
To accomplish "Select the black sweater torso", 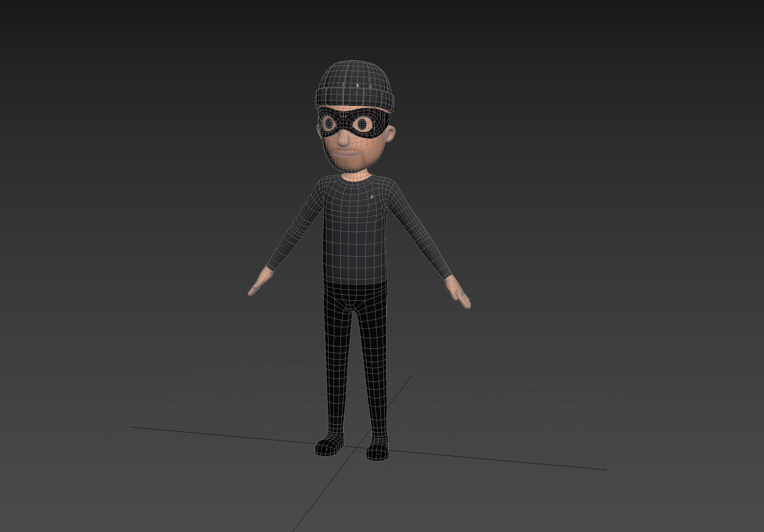I will (354, 230).
